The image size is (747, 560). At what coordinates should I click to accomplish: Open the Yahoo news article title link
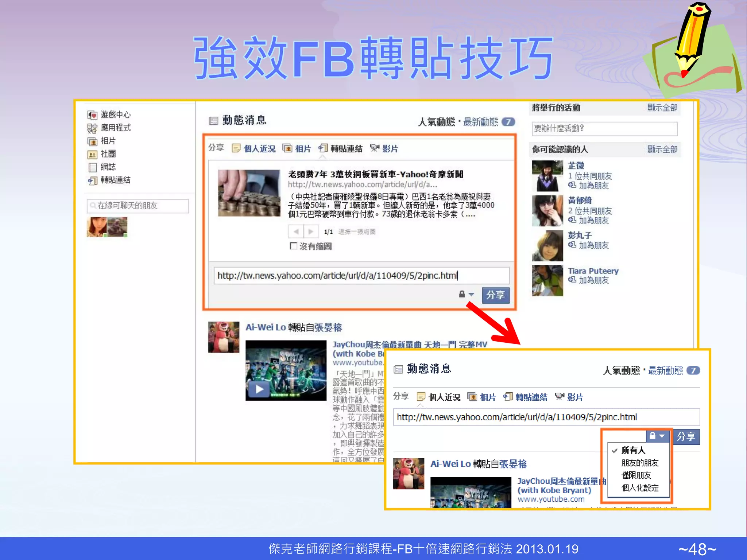[376, 174]
